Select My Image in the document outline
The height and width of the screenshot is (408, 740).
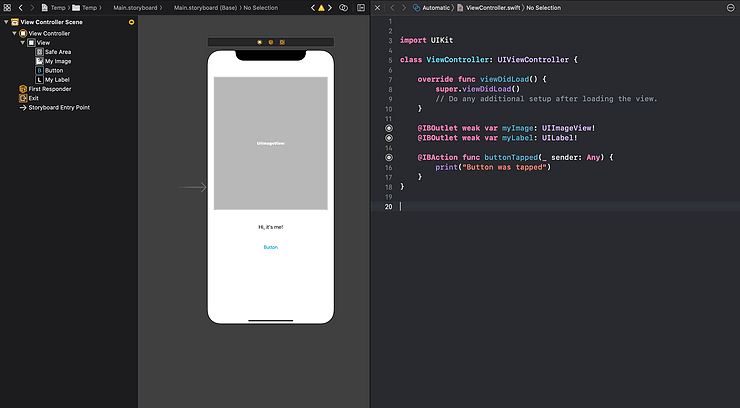[56, 61]
